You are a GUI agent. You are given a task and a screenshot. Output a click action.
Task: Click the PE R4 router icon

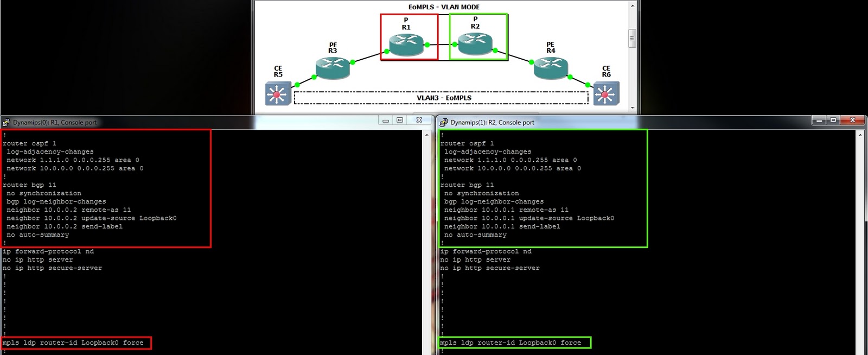coord(551,68)
